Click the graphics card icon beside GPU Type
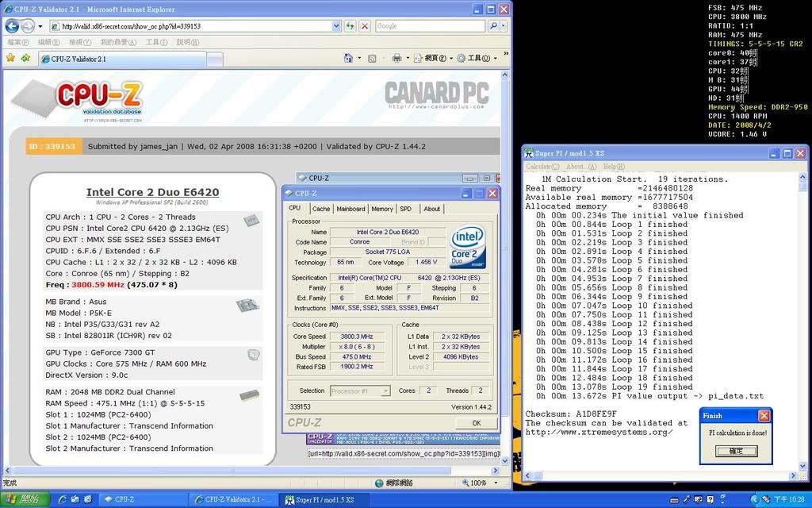 pyautogui.click(x=253, y=355)
